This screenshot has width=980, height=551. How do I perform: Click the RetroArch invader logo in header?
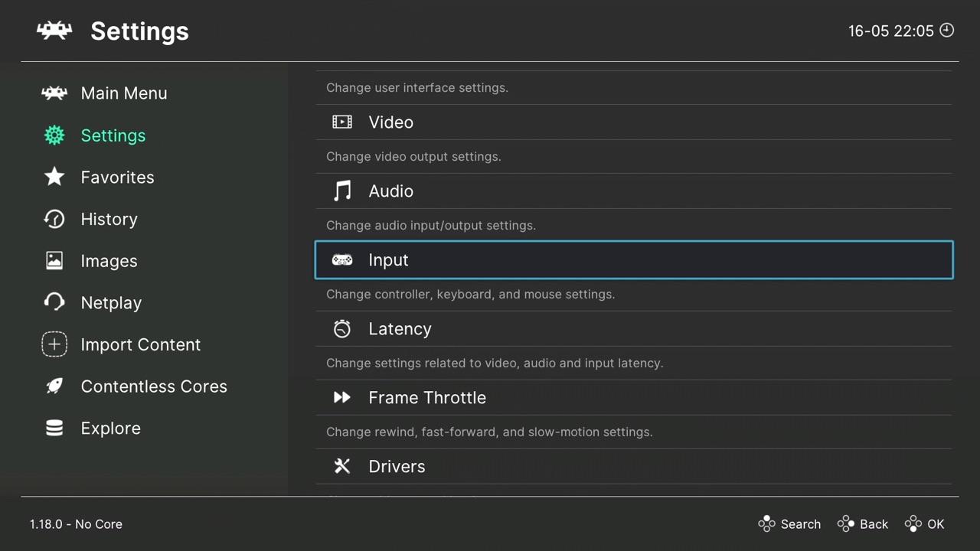(54, 31)
